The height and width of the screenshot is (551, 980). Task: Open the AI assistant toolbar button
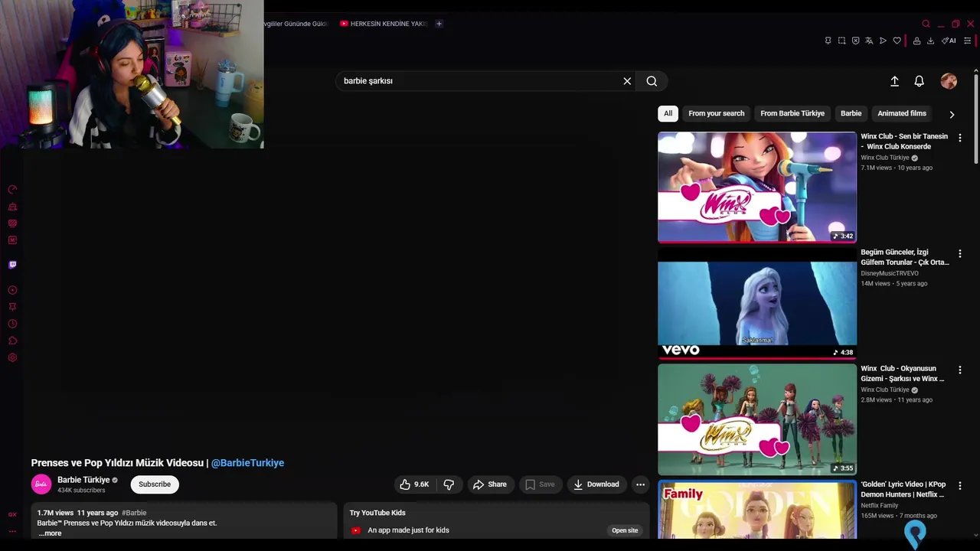(x=949, y=41)
